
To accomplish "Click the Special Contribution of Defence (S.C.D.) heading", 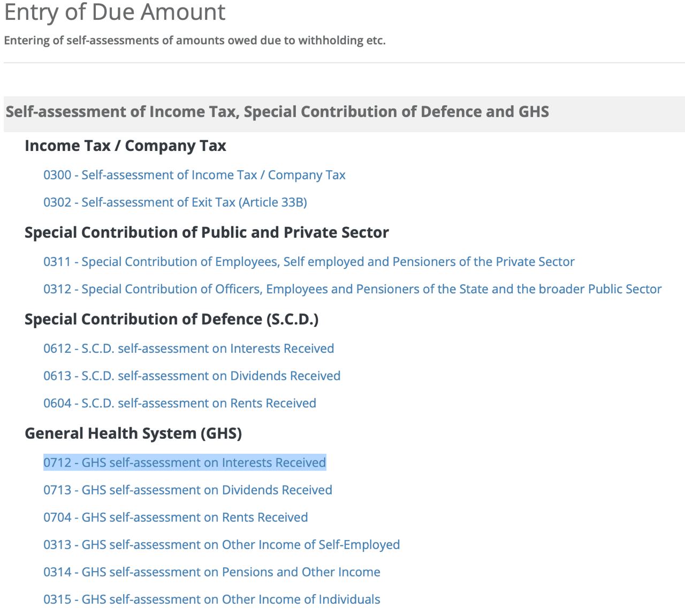I will pos(171,319).
